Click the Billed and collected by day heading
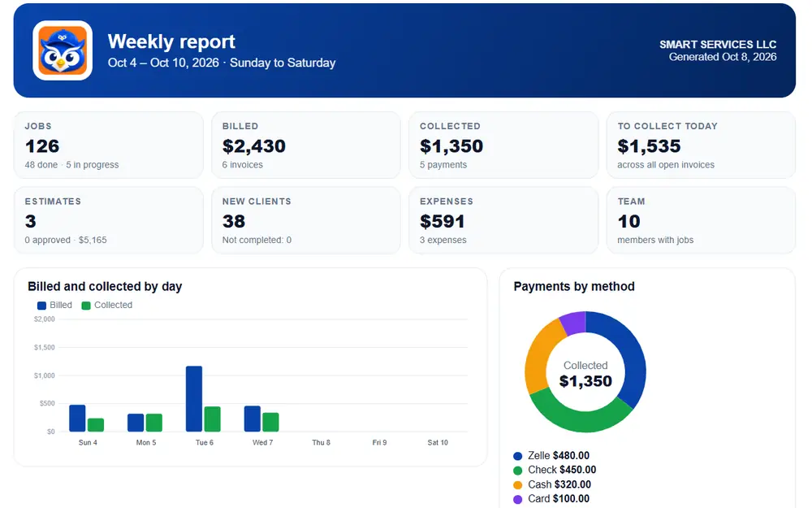Viewport: 812px width, 508px height. pos(105,287)
